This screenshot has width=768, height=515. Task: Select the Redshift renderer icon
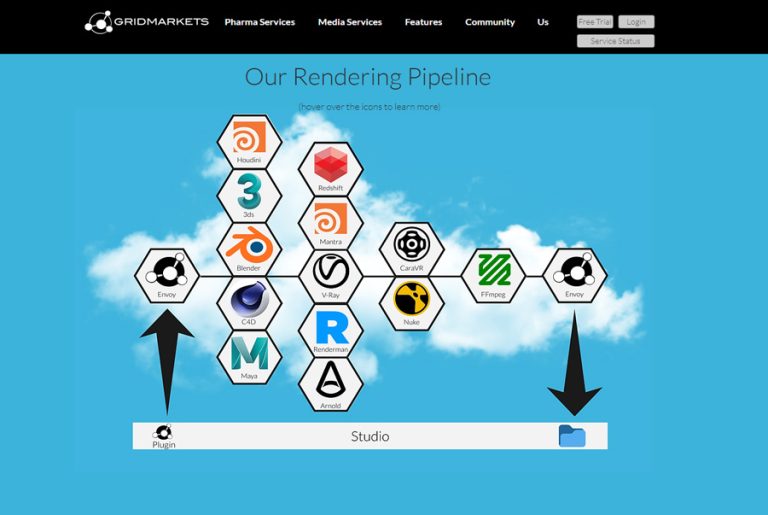[330, 166]
